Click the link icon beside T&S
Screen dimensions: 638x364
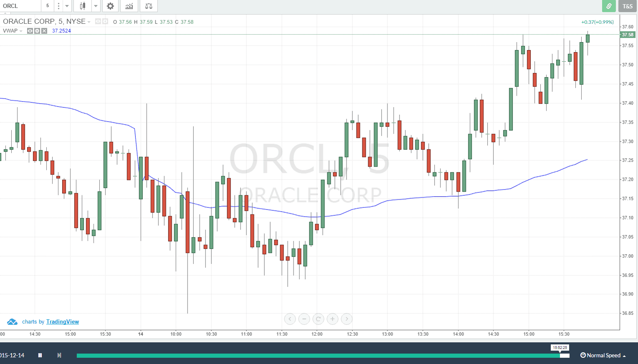[x=609, y=6]
